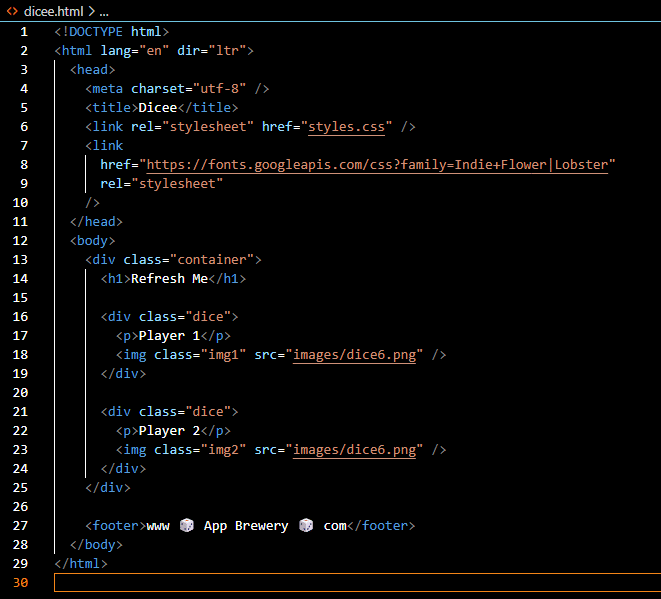The width and height of the screenshot is (661, 599).
Task: Click the closing footer tag
Action: (381, 526)
